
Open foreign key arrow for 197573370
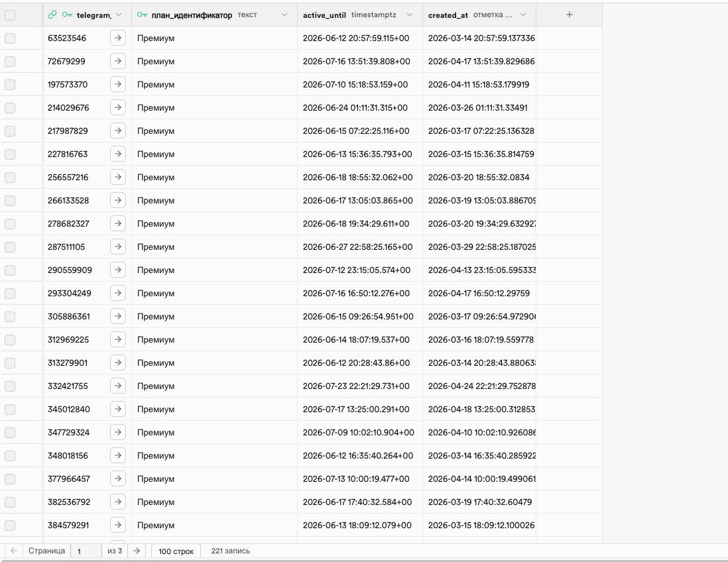118,84
